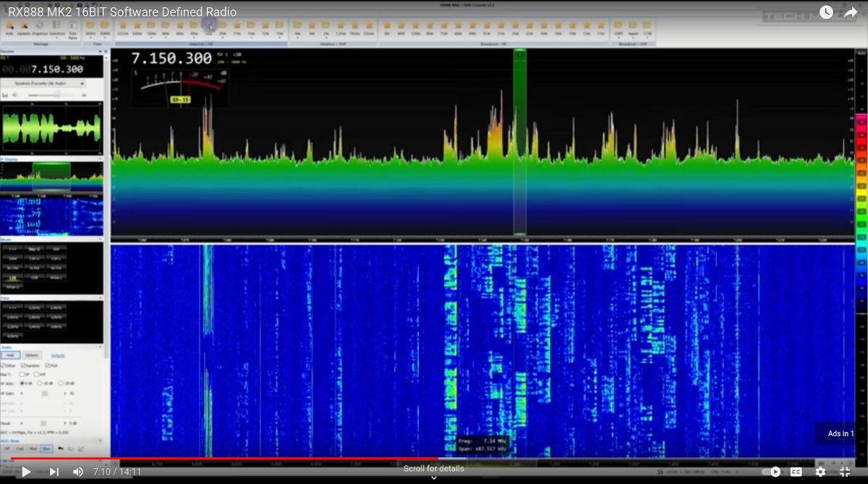The image size is (868, 484).
Task: Open the Organise favourites tool
Action: coord(39,26)
